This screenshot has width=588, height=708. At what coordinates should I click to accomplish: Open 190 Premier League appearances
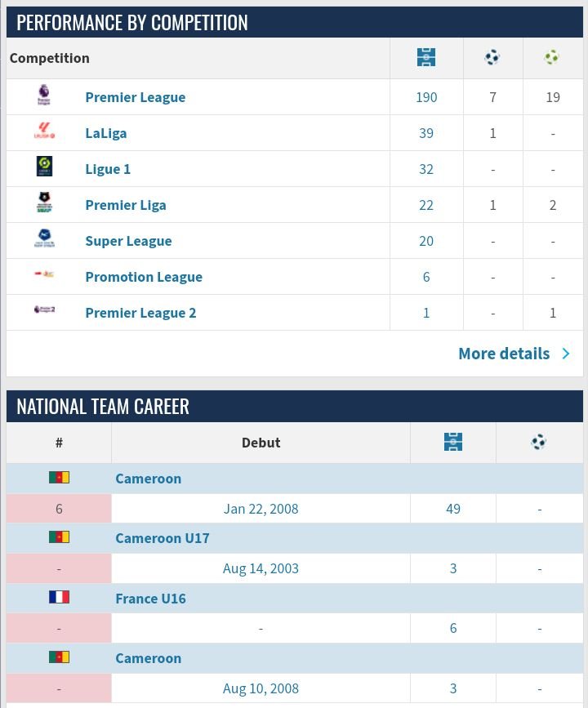click(426, 97)
